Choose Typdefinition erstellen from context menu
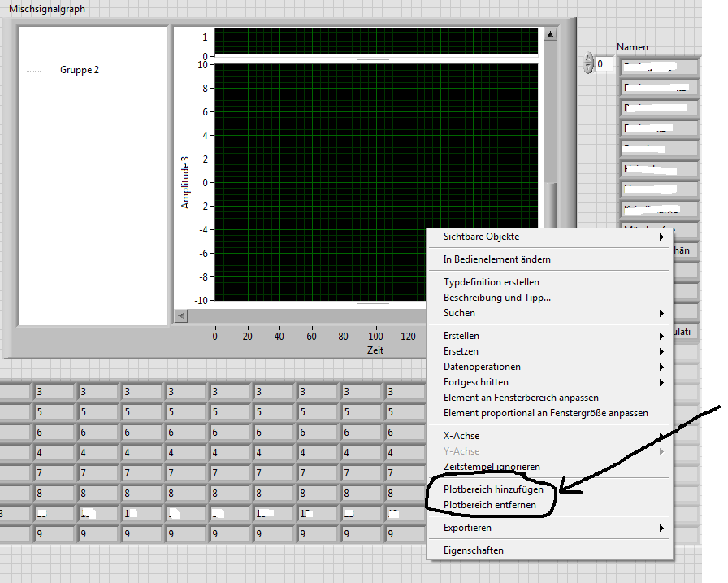This screenshot has width=728, height=583. coord(491,282)
